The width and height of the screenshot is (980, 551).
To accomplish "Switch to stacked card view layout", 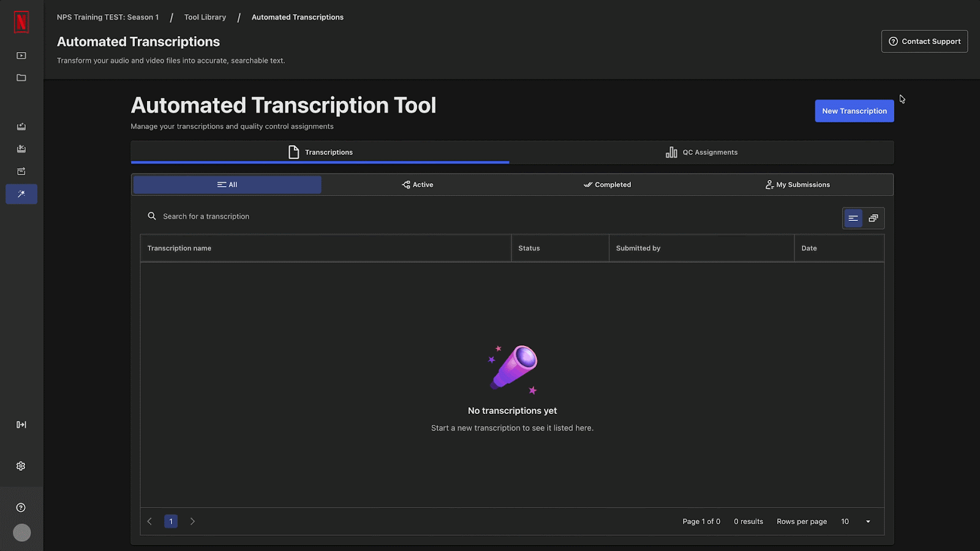I will [x=873, y=218].
